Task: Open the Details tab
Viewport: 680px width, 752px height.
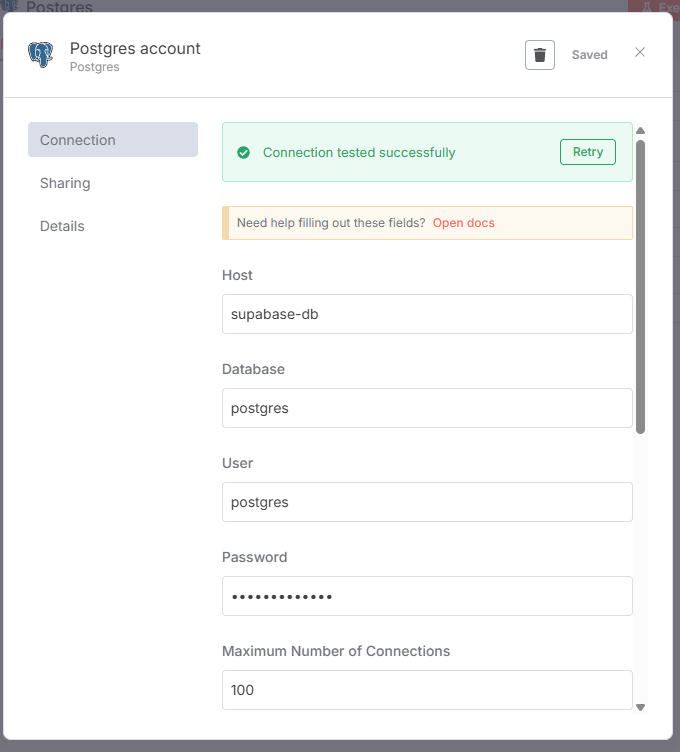Action: pyautogui.click(x=62, y=226)
